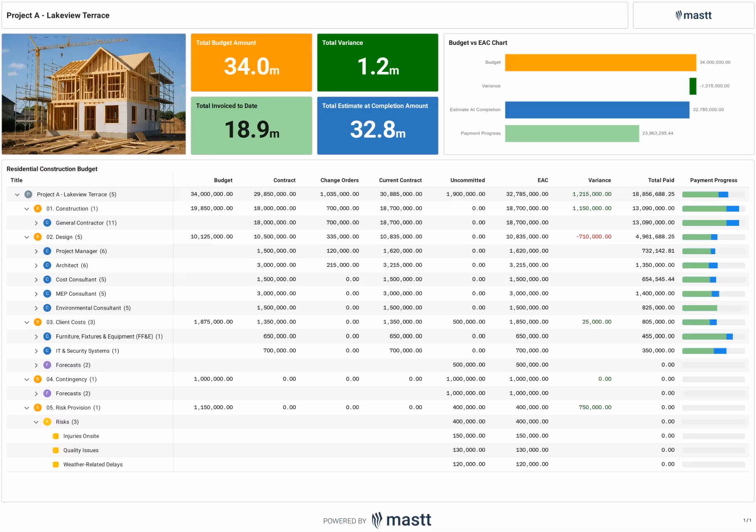Click the C icon next to Architect
Screen dimensions: 756x532
47,265
